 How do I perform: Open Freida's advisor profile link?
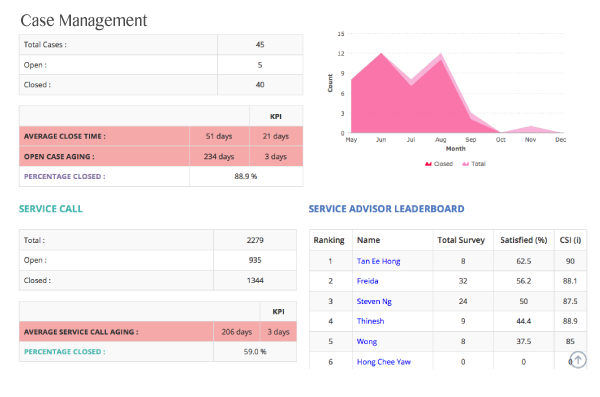pyautogui.click(x=367, y=281)
